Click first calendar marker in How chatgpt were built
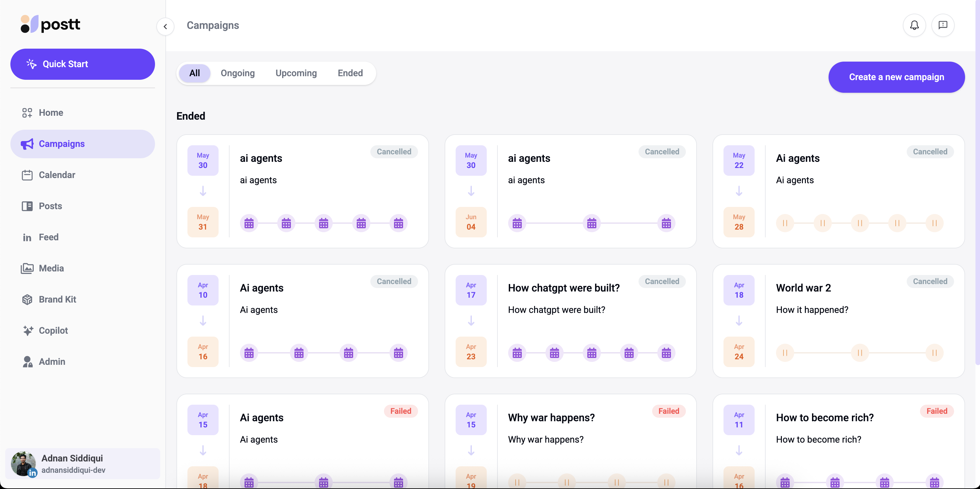Viewport: 980px width, 489px height. 517,353
